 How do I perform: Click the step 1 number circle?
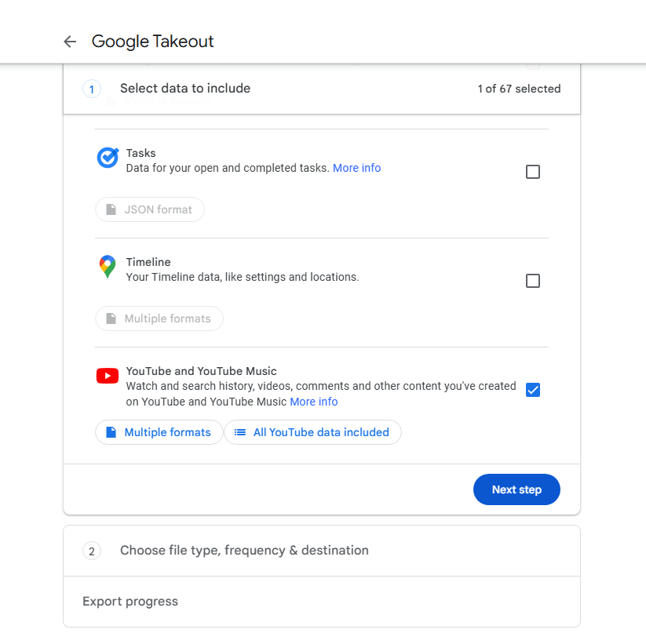[92, 89]
